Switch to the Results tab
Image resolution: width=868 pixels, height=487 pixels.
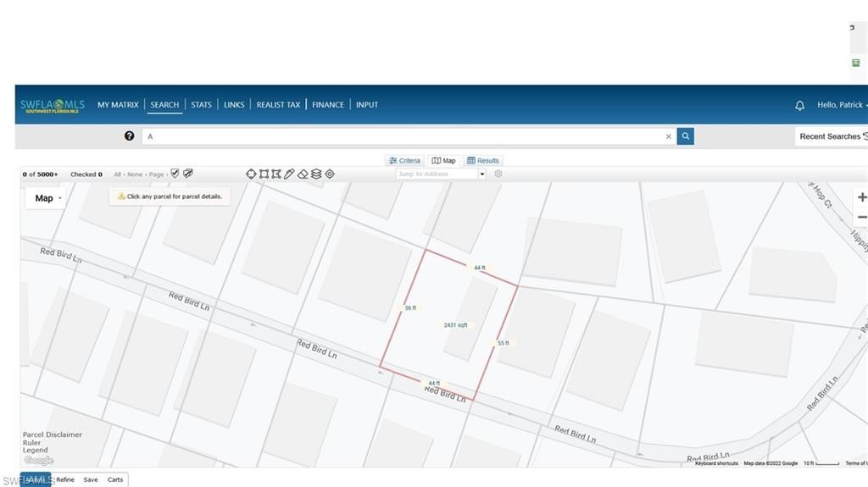(x=482, y=160)
